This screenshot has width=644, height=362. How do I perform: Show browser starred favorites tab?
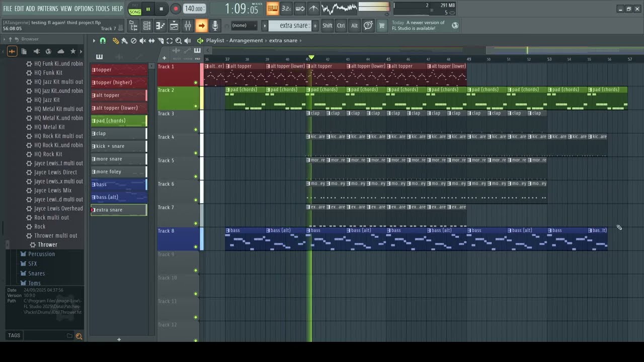pos(73,51)
